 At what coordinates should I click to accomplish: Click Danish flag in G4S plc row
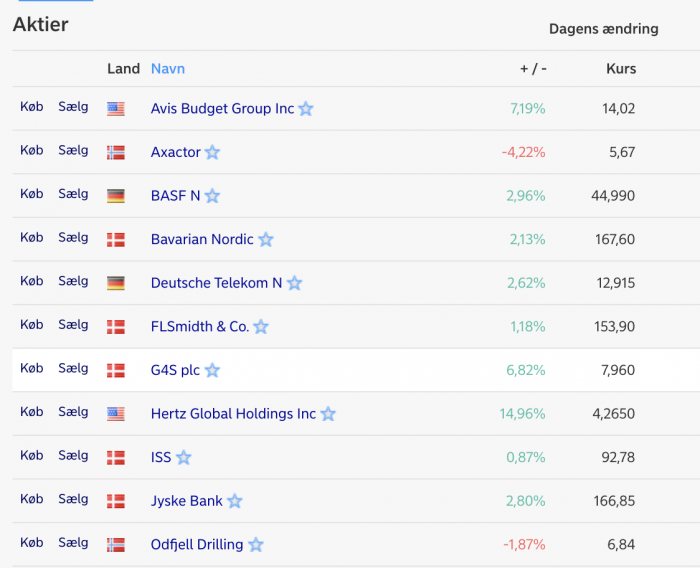tap(116, 371)
